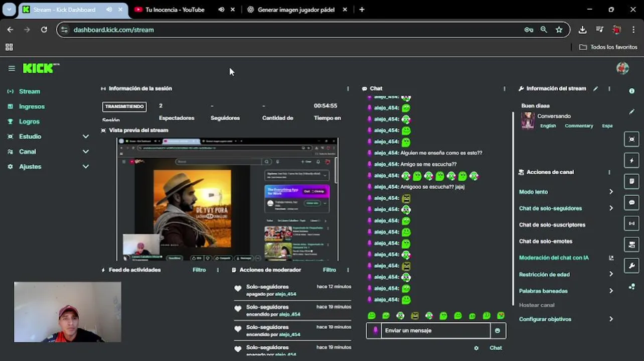Click the Enviar un mensaje input field
Image resolution: width=644 pixels, height=361 pixels.
coord(435,330)
